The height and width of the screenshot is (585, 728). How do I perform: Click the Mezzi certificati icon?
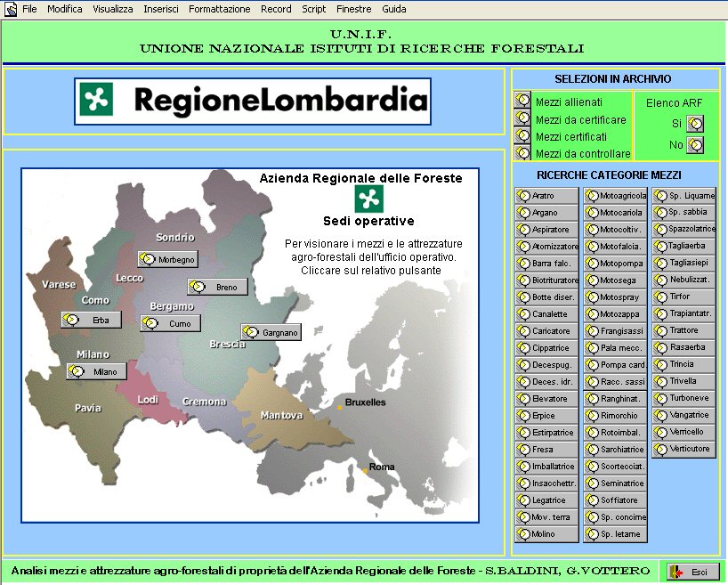(522, 135)
